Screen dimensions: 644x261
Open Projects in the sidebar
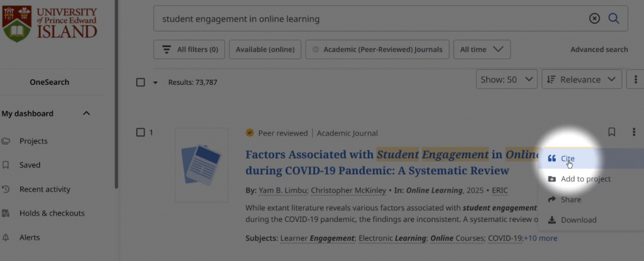(x=33, y=141)
